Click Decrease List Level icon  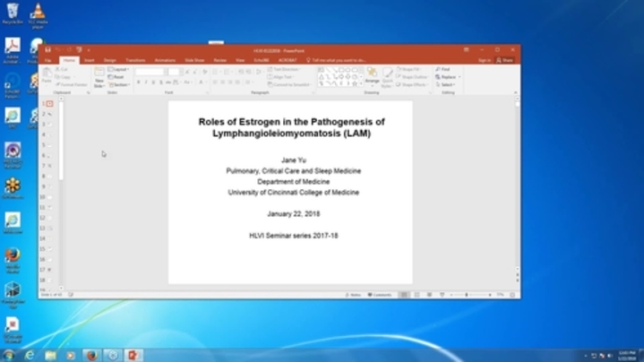click(241, 72)
